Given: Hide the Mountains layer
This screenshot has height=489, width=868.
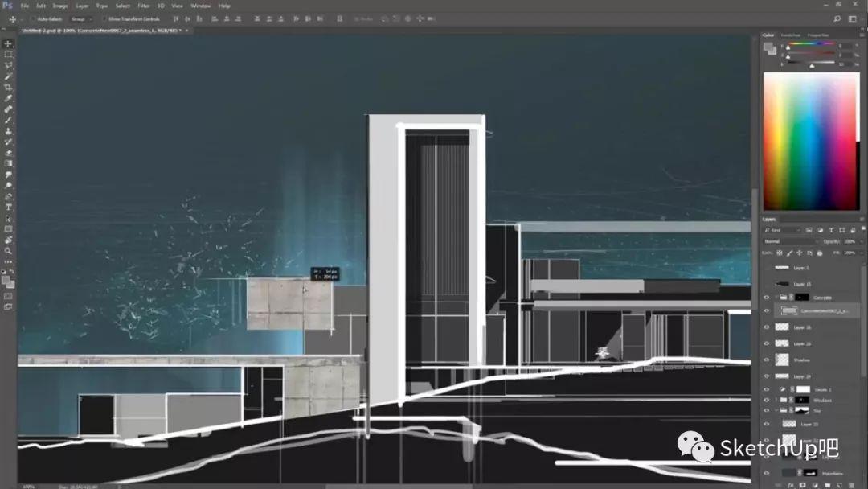Looking at the screenshot, I should tap(767, 473).
